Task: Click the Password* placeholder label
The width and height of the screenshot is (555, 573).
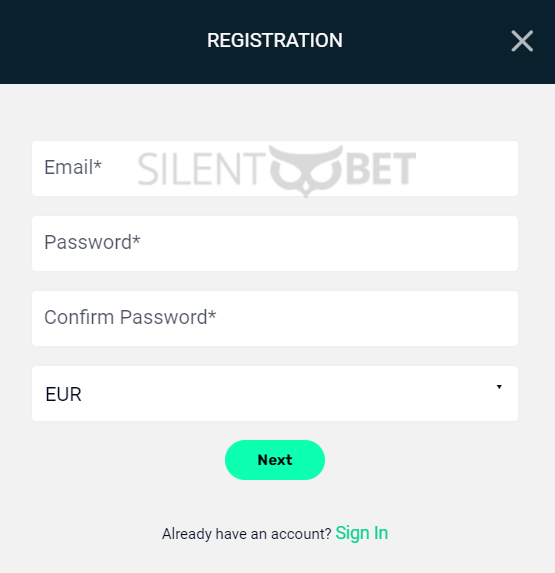Action: [x=92, y=243]
